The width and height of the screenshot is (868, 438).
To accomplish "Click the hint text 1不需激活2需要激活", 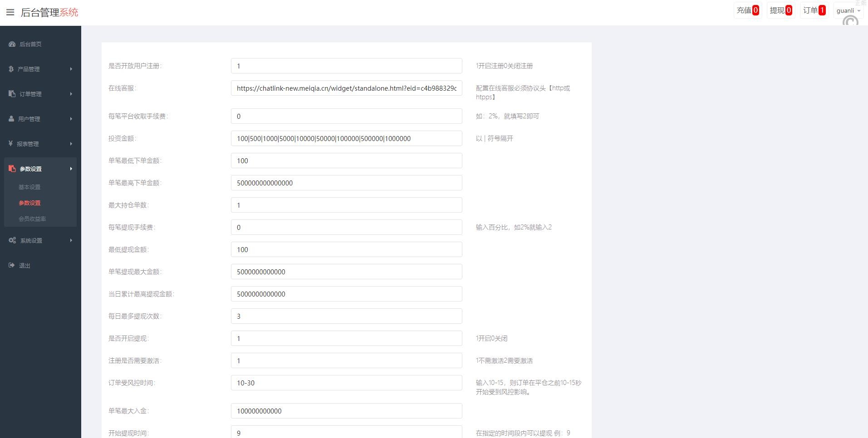I will click(504, 360).
